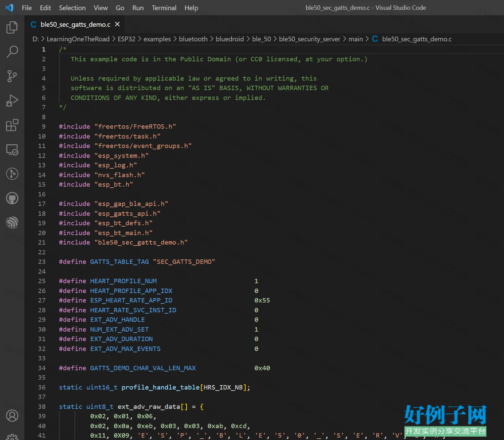Screen dimensions: 504x440
Task: Open the GitHub view in activity bar
Action: 12,198
